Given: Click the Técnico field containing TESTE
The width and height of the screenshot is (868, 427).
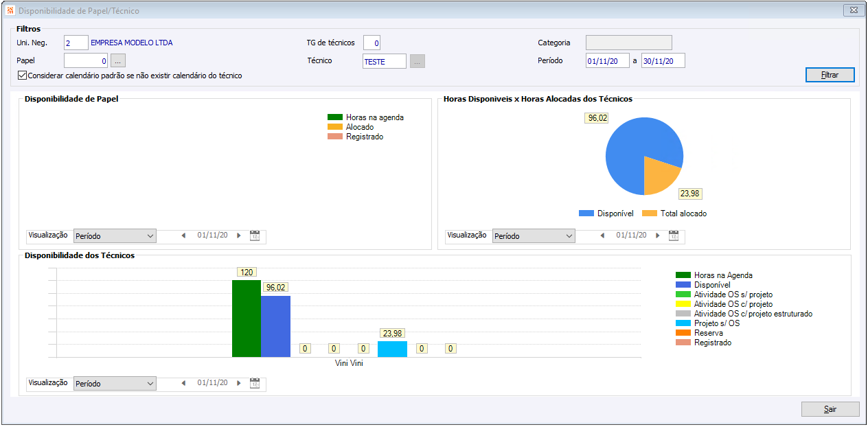Looking at the screenshot, I should [x=385, y=61].
